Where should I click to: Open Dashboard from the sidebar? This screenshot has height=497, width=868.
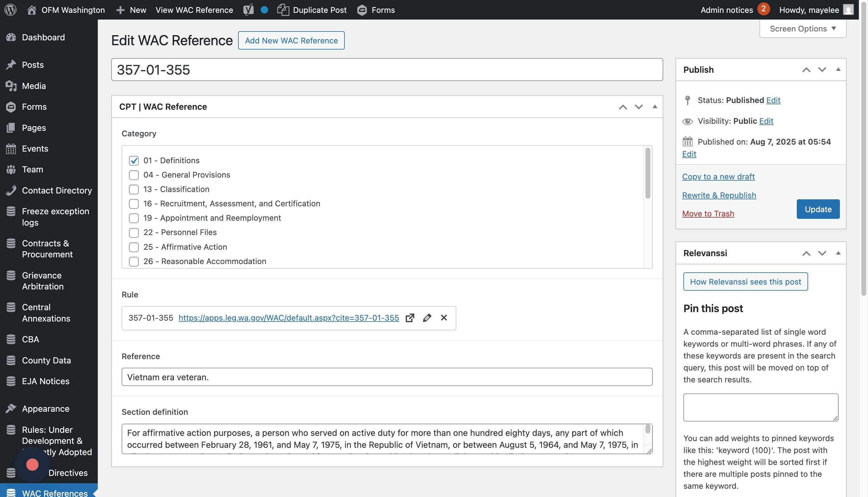pos(43,37)
